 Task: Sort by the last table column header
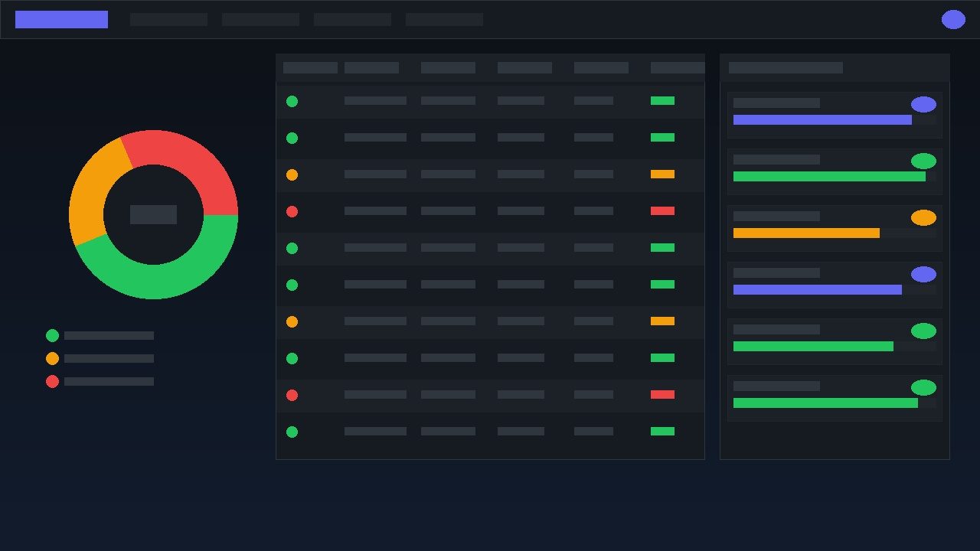click(678, 67)
